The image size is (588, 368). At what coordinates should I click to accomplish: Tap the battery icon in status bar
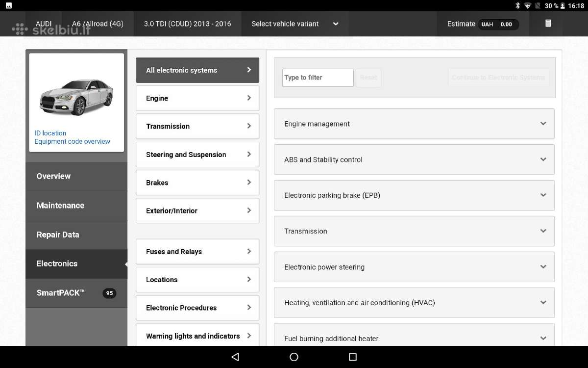pos(563,5)
